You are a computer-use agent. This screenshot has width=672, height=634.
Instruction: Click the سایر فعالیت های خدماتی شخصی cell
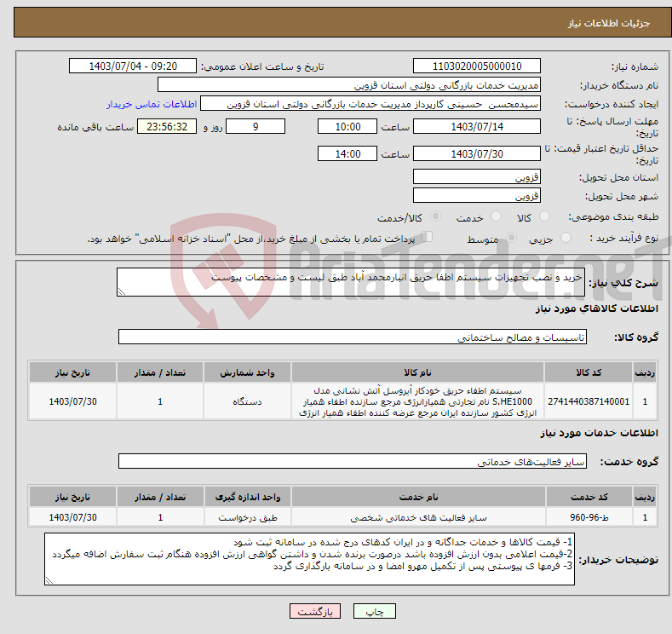(419, 517)
